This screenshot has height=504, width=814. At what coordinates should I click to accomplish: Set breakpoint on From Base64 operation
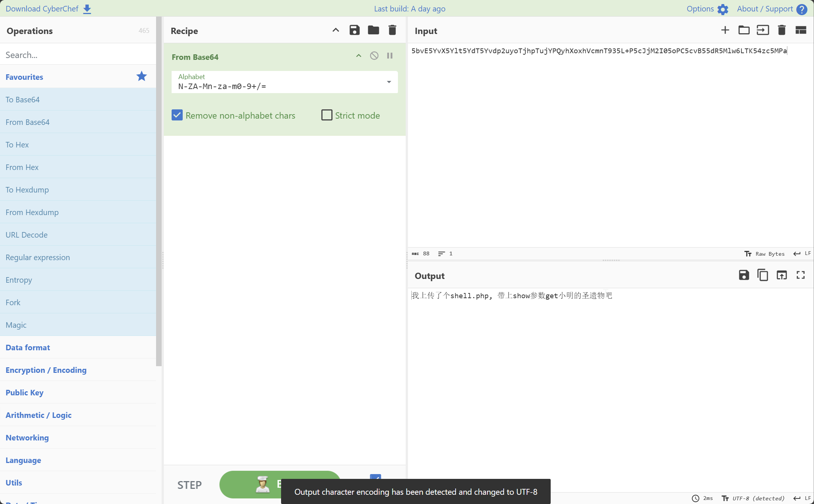pos(389,56)
